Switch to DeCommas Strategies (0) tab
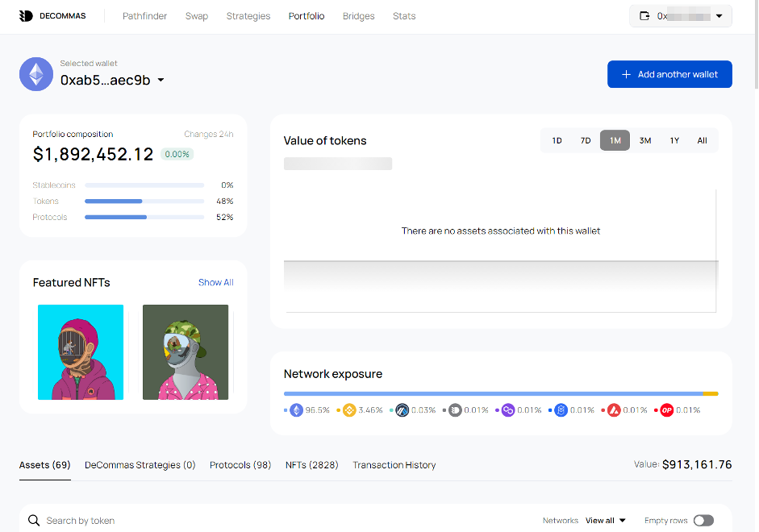759x532 pixels. coord(140,465)
